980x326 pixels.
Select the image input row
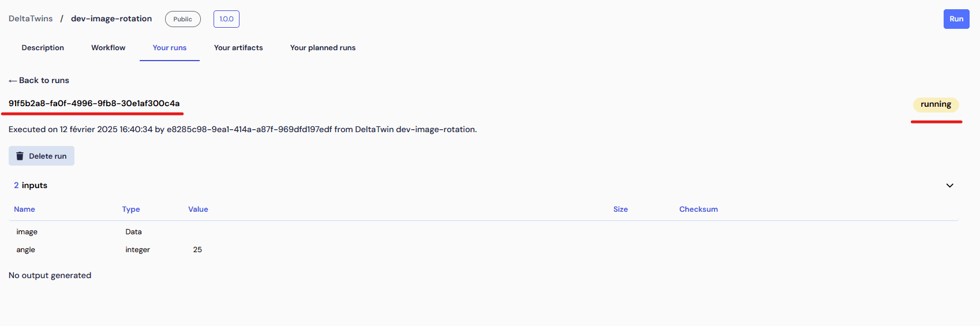27,232
